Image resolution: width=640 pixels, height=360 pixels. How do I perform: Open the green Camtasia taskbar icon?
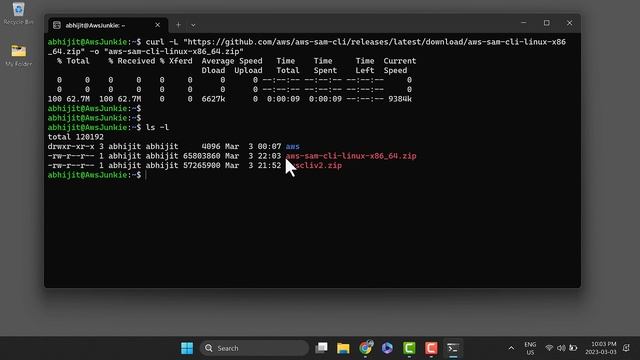click(x=409, y=348)
